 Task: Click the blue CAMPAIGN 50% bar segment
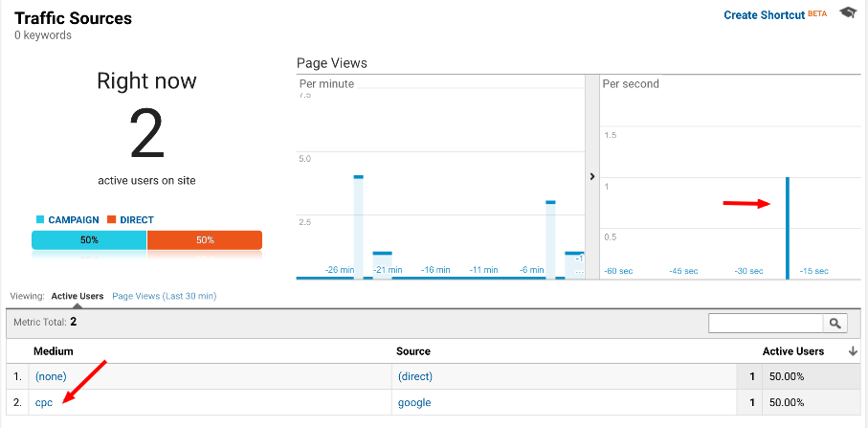pos(89,239)
